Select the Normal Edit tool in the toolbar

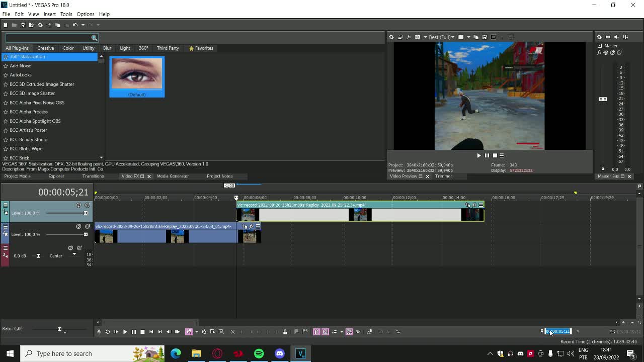coord(189,332)
